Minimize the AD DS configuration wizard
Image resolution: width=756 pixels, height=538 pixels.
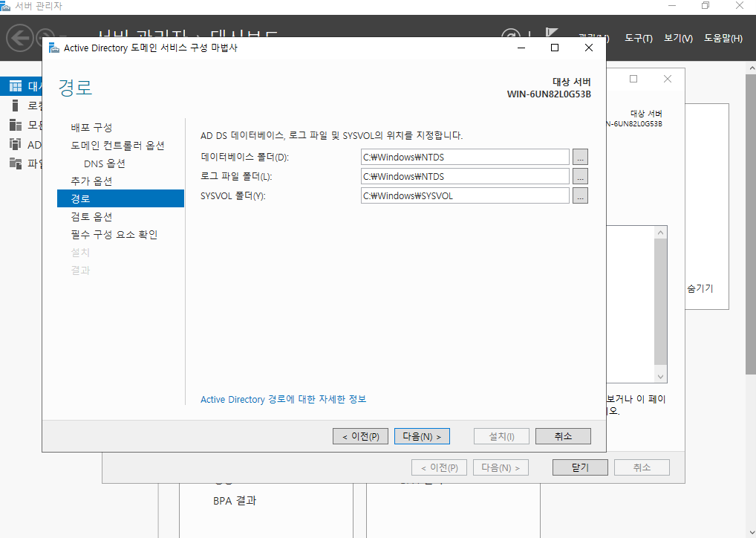tap(521, 48)
